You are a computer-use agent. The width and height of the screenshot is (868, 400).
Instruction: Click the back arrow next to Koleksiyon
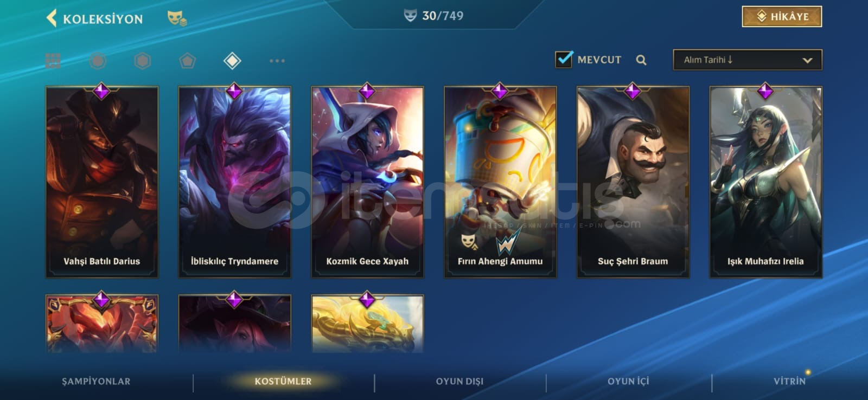(x=52, y=18)
